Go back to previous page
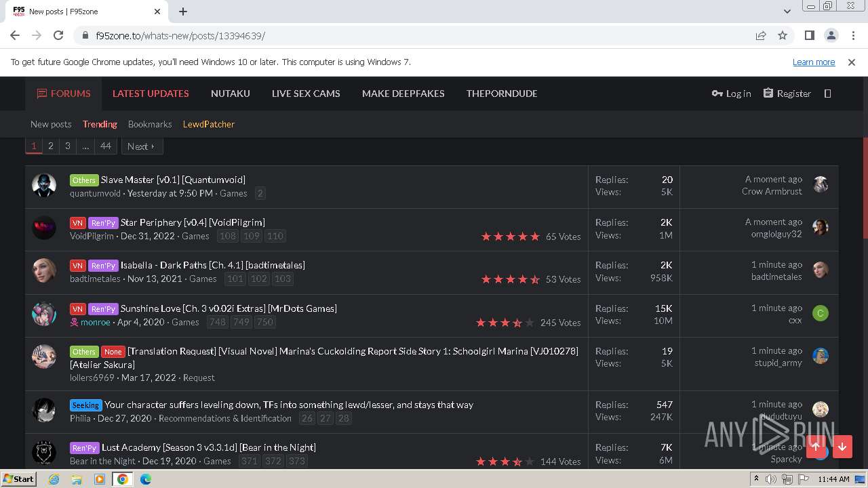Image resolution: width=868 pixels, height=488 pixels. pyautogui.click(x=15, y=35)
